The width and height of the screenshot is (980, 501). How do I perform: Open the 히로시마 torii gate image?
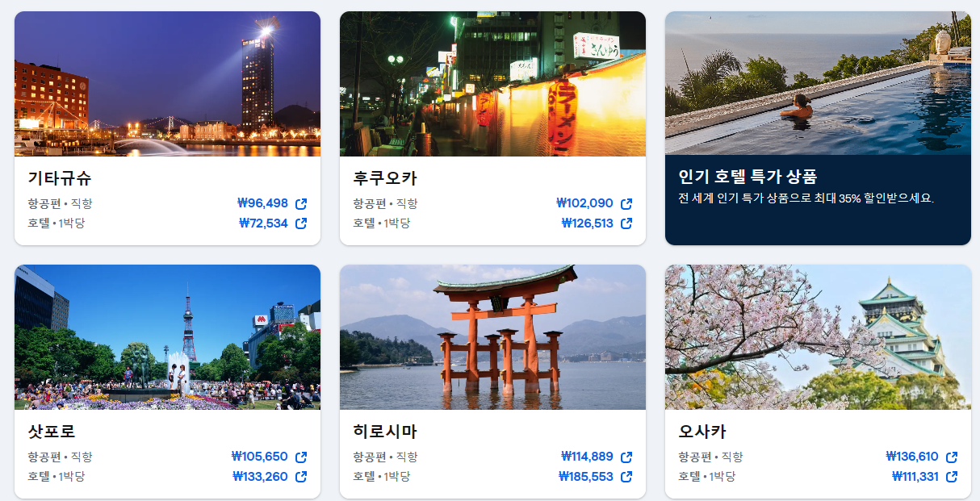[492, 336]
